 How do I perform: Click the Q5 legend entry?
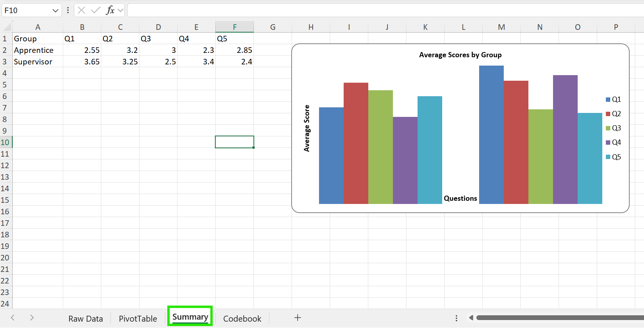coord(613,157)
